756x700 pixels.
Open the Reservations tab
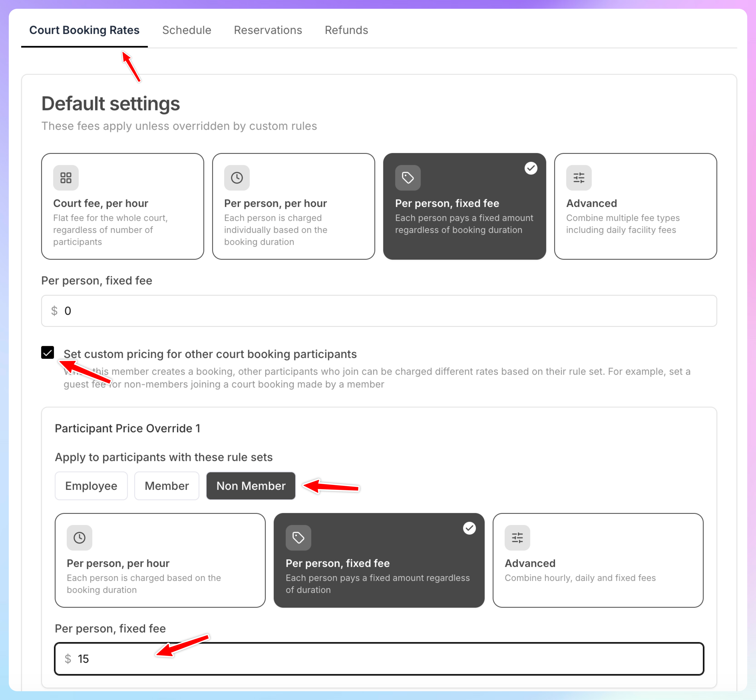coord(268,30)
